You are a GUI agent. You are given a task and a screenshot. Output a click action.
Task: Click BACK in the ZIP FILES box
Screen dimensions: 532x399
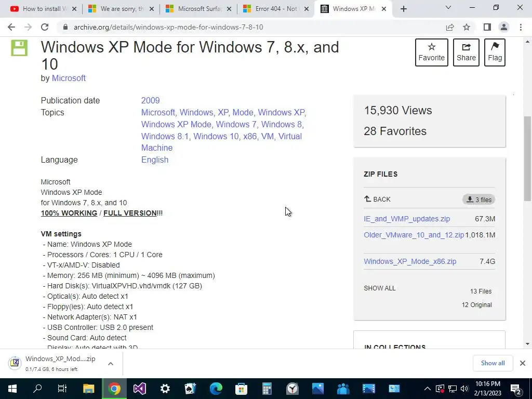[x=377, y=199]
